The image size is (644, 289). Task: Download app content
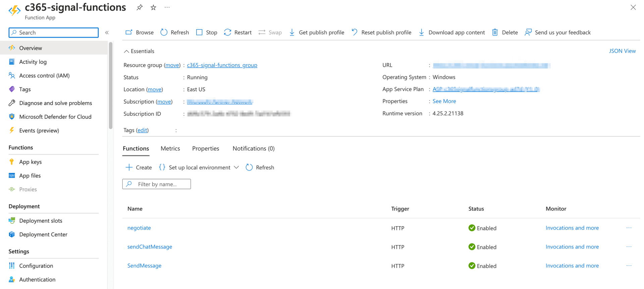pos(452,32)
